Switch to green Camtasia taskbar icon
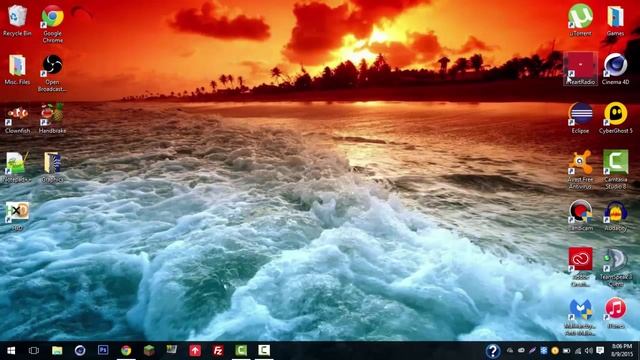 coord(241,351)
